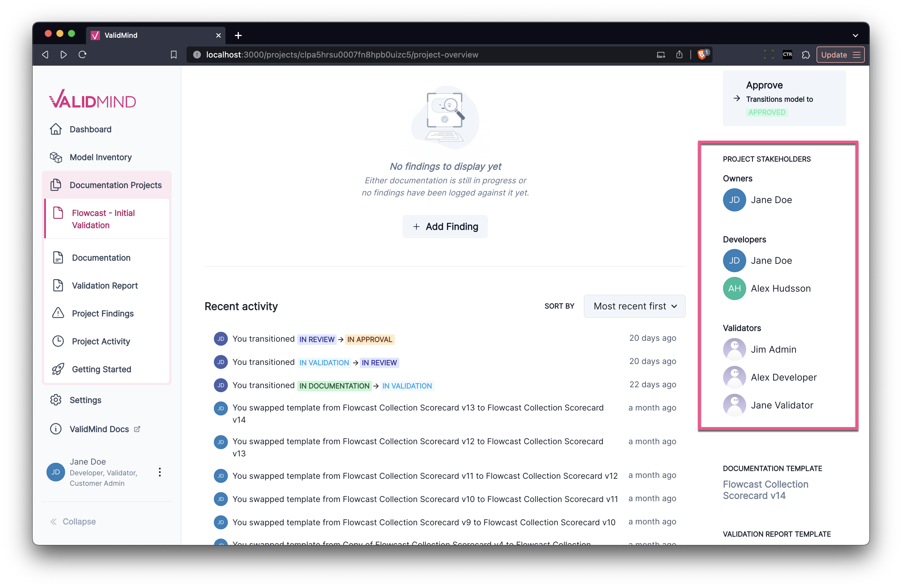Click the Getting Started rocket icon

coord(58,369)
